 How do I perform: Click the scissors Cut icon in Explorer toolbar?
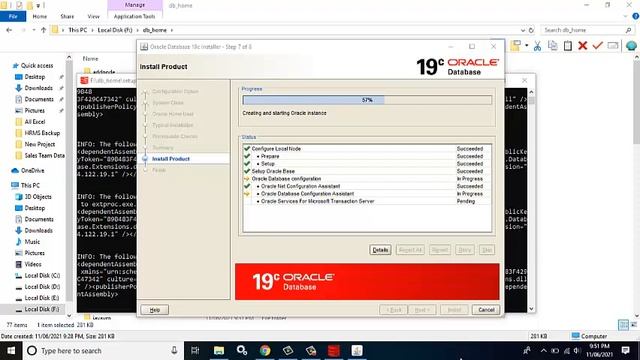(537, 46)
